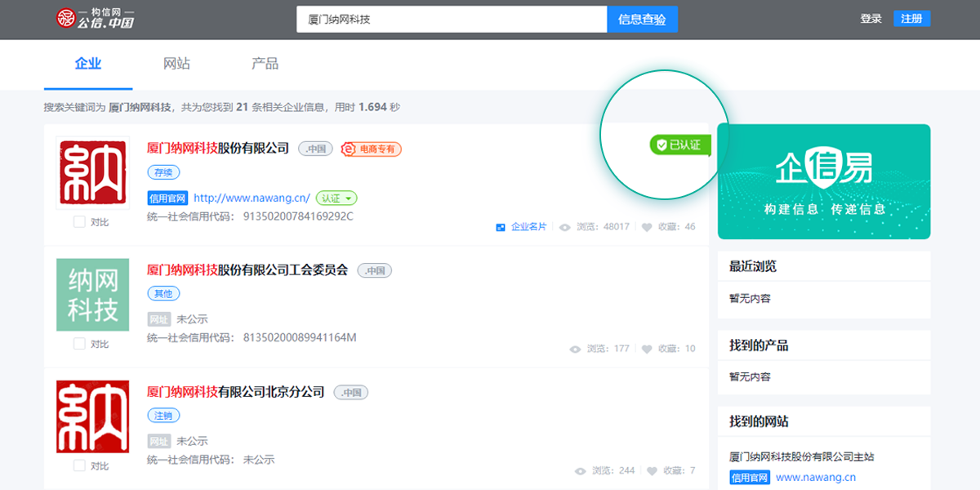
Task: Tick 对比 checkbox for 厦门纳网科技股份有限公司
Action: 79,221
